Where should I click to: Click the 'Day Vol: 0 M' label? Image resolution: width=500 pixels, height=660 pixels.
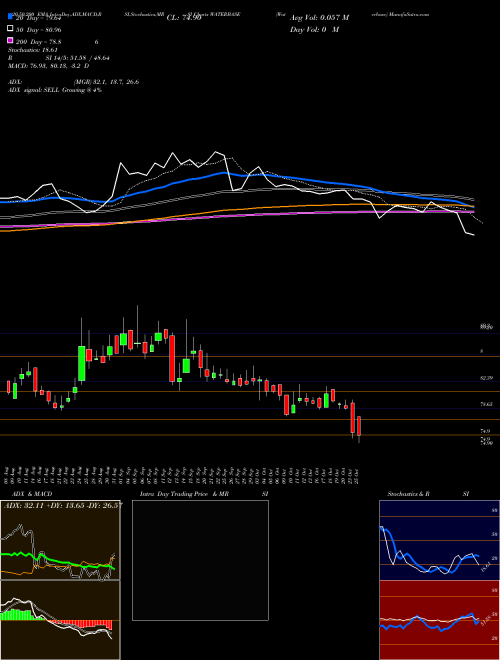(314, 29)
